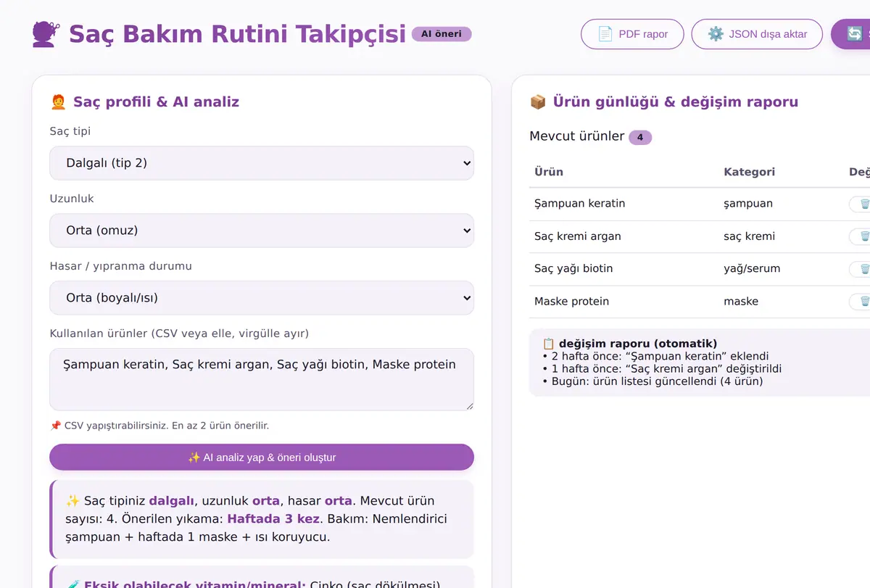Click the '2 hafta önce' report entry
The image size is (870, 588).
[655, 357]
